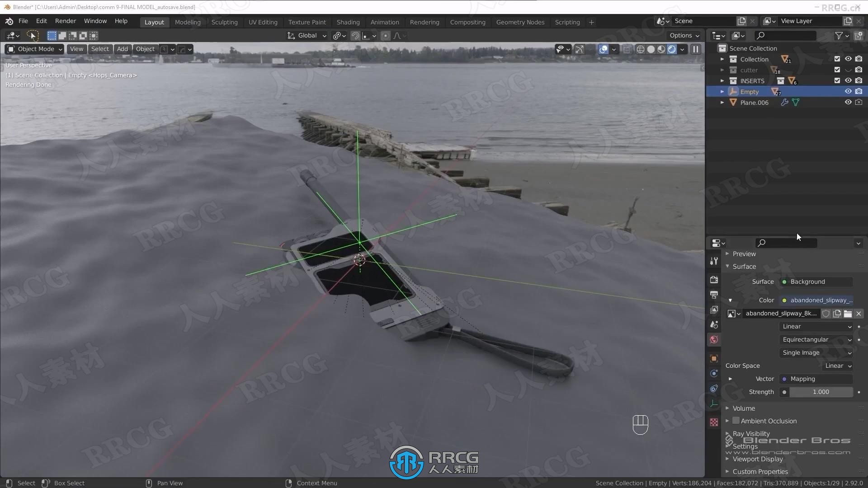Open the Shading workspace tab
The height and width of the screenshot is (488, 868).
click(x=348, y=22)
